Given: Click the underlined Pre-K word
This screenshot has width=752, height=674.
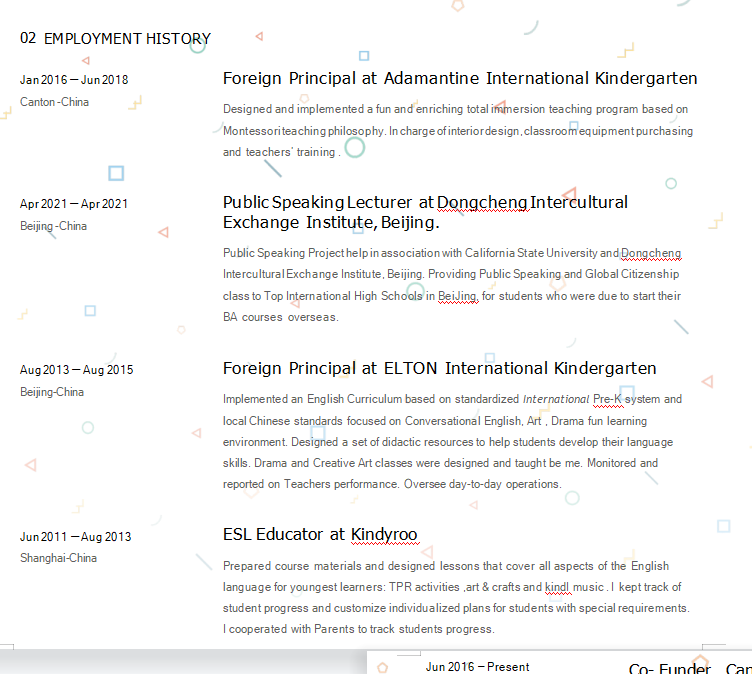Looking at the screenshot, I should pos(608,399).
